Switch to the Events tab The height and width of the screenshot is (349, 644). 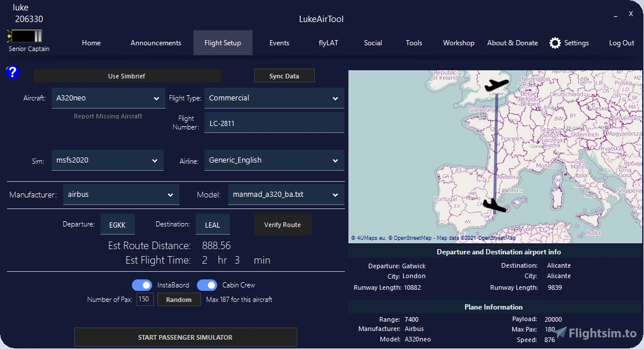point(279,42)
